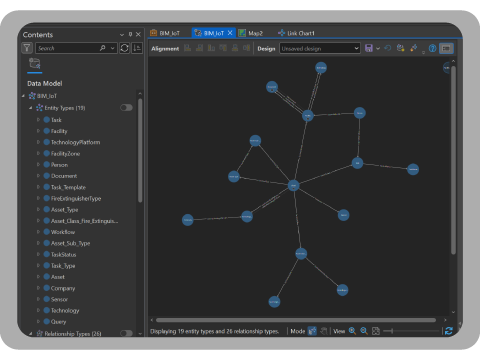The image size is (480, 360).
Task: Click the last alignment icon before the Design label
Action: tap(246, 48)
